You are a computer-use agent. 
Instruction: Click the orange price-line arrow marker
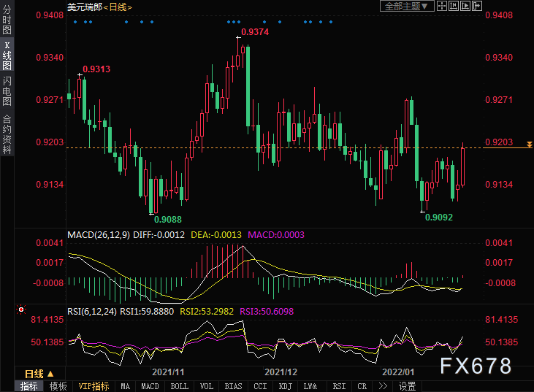pos(528,147)
